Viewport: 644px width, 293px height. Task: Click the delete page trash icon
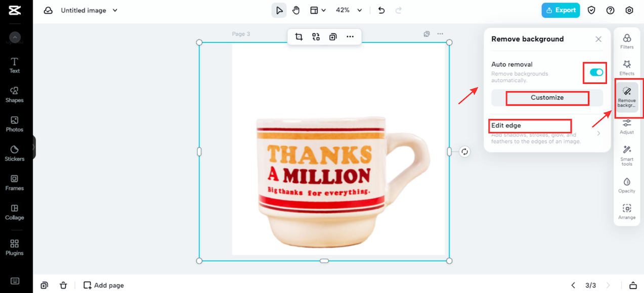pos(63,285)
